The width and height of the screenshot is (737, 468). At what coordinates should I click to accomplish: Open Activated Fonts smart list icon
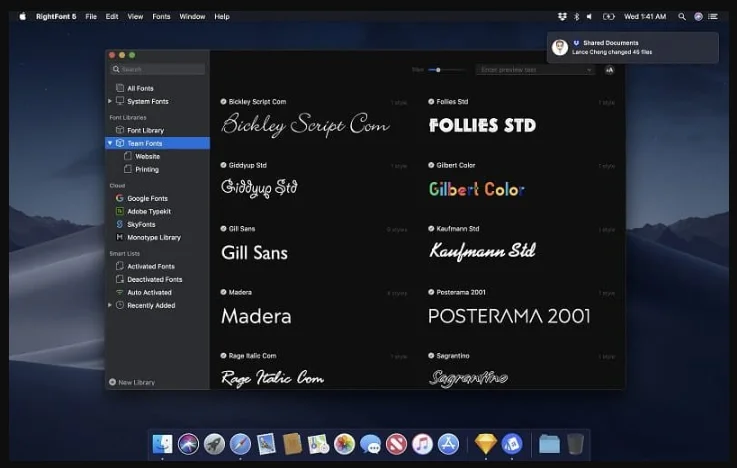pos(120,266)
